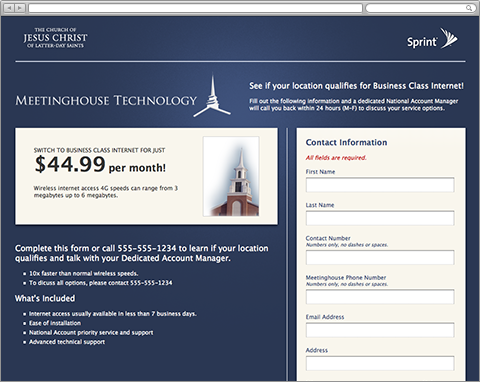Focus the Address field

380,363
